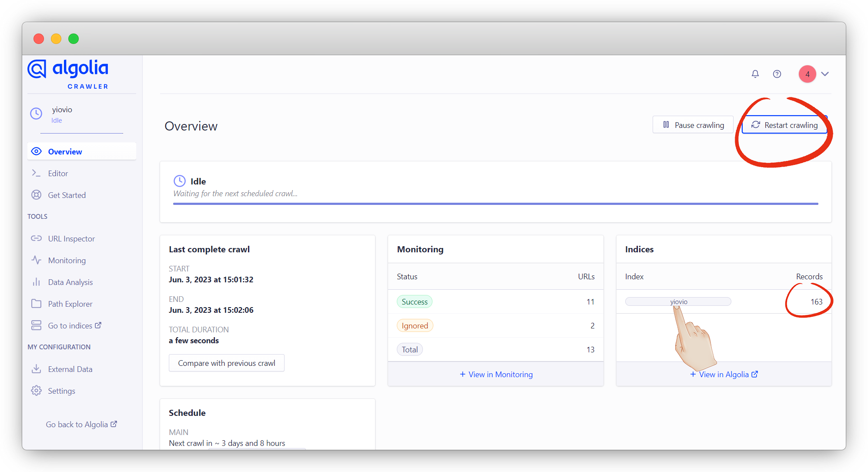Image resolution: width=868 pixels, height=472 pixels.
Task: Select the yiovio index in Indices table
Action: pos(678,301)
